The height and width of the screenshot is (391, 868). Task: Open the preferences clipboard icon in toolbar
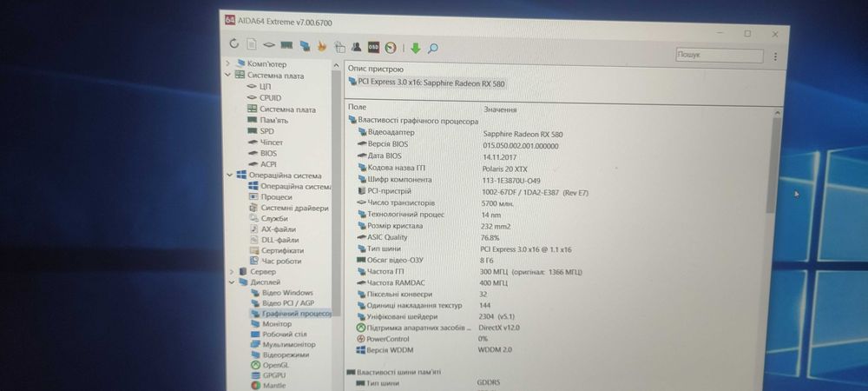[x=339, y=47]
